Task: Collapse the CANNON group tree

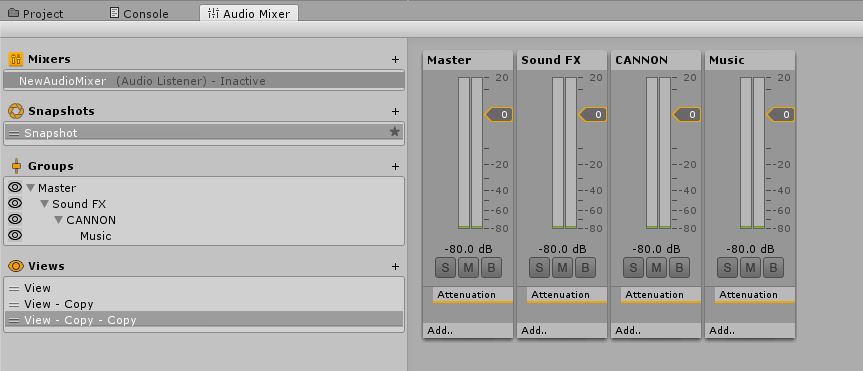Action: click(59, 220)
